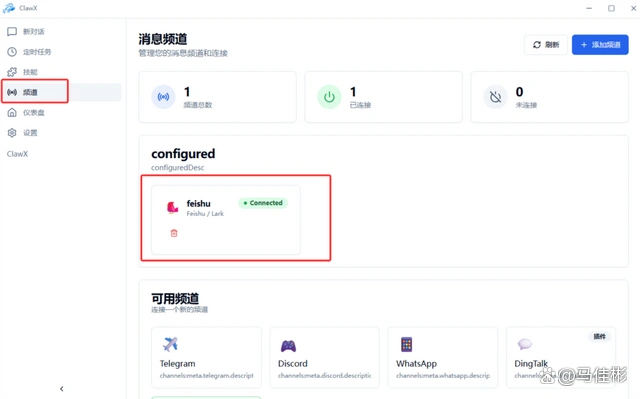Click the clock icon beside 定时任务
Screen dimensions: 640x399
12,52
